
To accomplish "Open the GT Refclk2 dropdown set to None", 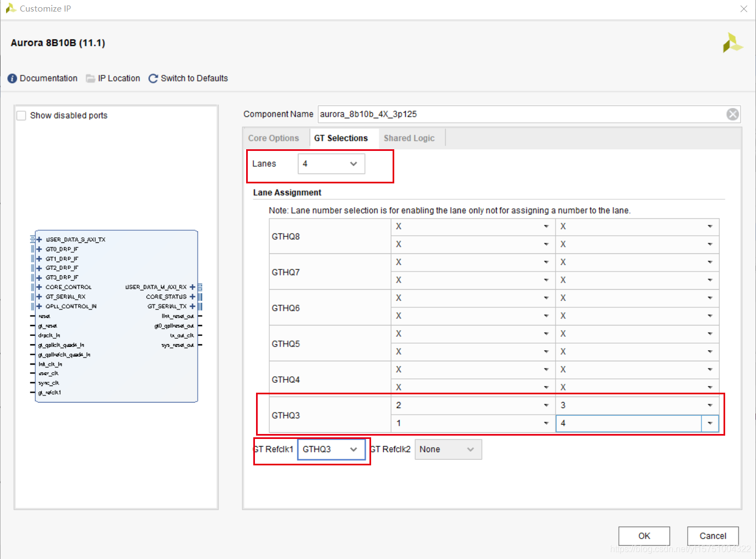I will [448, 449].
